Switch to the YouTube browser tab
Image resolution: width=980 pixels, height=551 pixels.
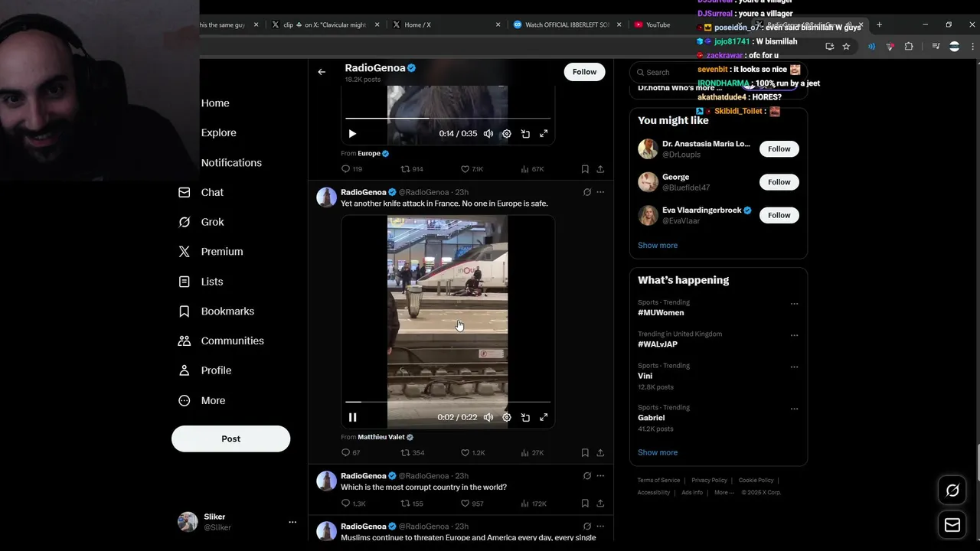[658, 24]
